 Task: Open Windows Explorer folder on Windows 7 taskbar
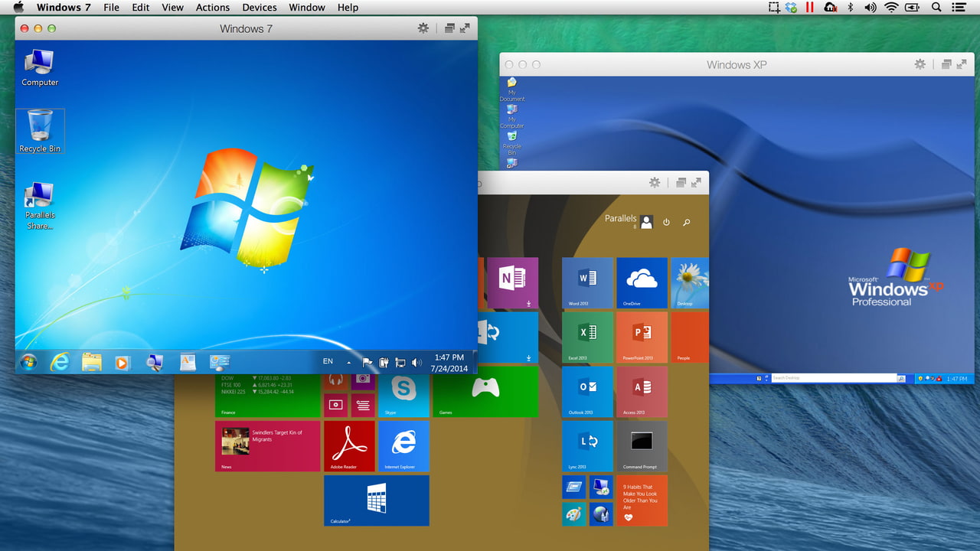[x=92, y=361]
